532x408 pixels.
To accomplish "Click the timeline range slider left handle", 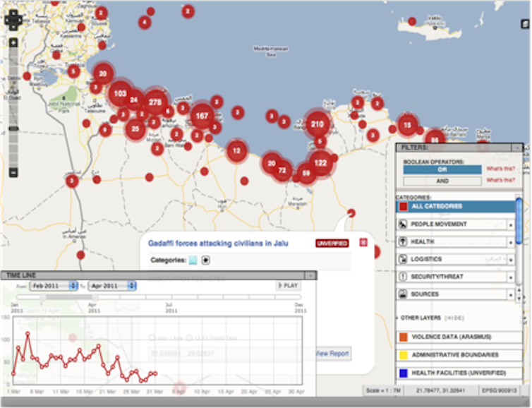I will coord(43,297).
